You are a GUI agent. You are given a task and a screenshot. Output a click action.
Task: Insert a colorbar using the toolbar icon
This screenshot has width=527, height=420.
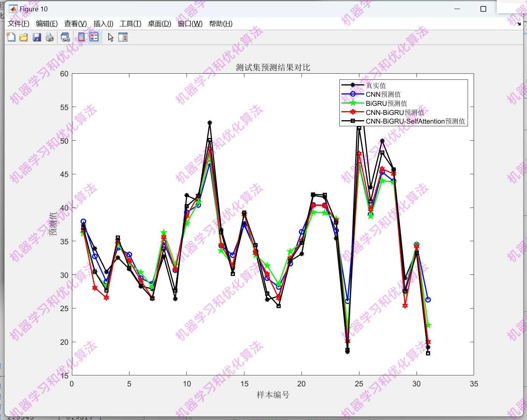tap(81, 37)
